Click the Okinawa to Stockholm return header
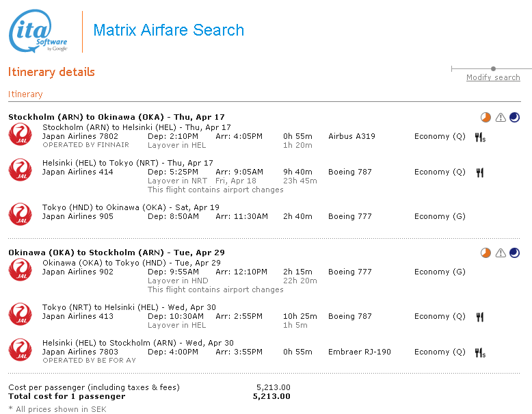This screenshot has height=414, width=532. (x=116, y=253)
